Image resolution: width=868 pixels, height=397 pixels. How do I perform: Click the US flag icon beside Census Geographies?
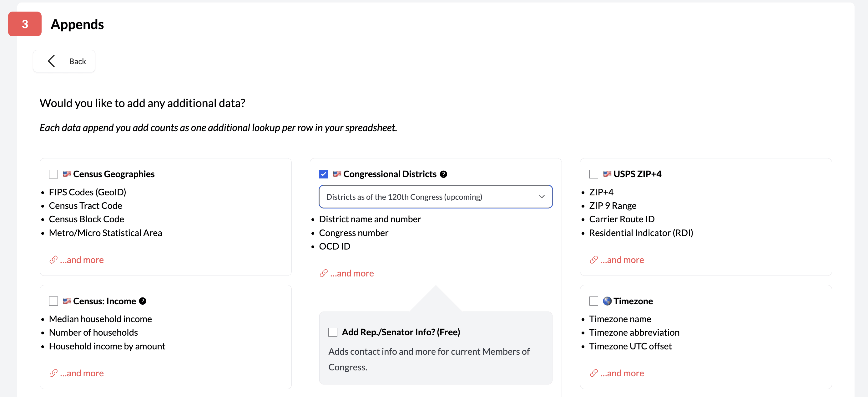(x=67, y=174)
